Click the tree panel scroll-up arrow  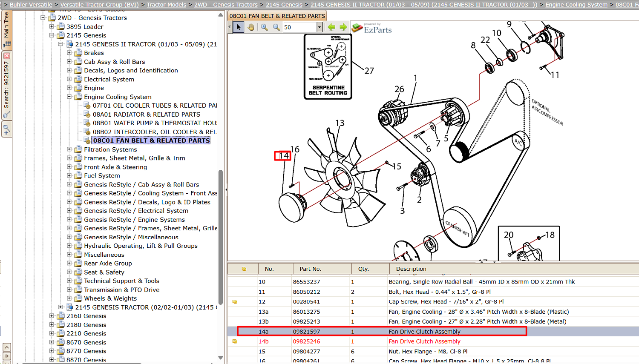point(221,15)
